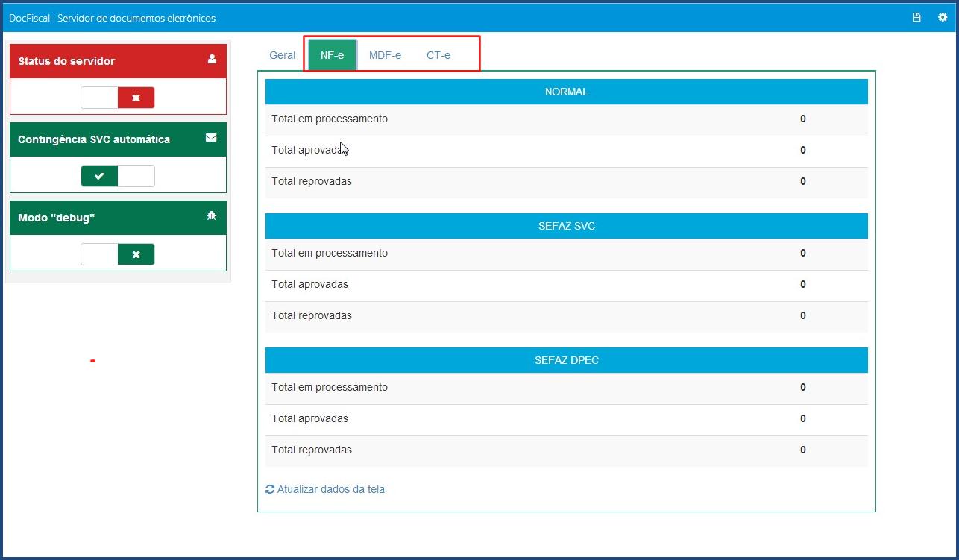Click the Contingência SVC automática panel title

coord(94,139)
